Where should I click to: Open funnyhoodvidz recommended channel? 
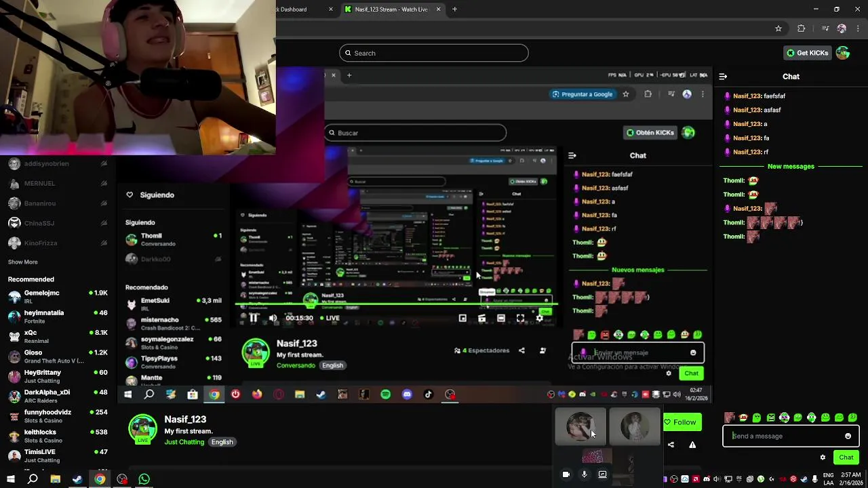tap(58, 416)
